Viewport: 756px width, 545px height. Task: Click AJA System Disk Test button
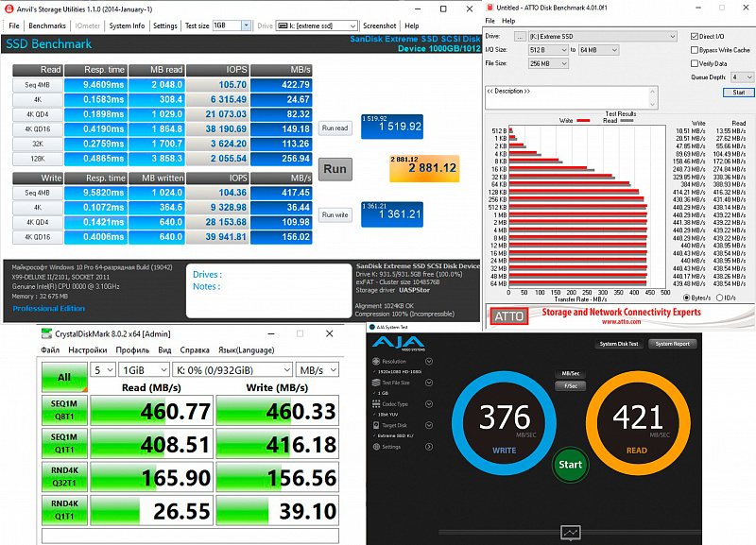[619, 344]
